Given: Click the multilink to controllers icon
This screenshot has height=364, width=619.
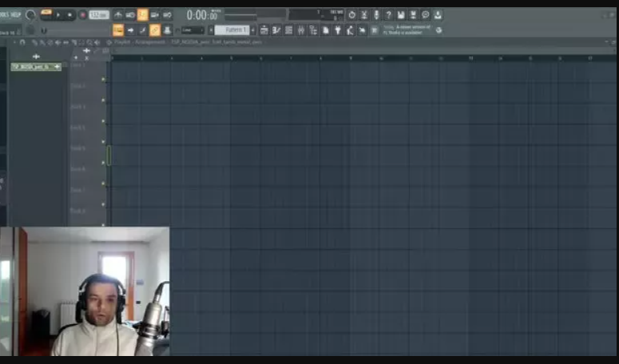Looking at the screenshot, I should (x=167, y=30).
